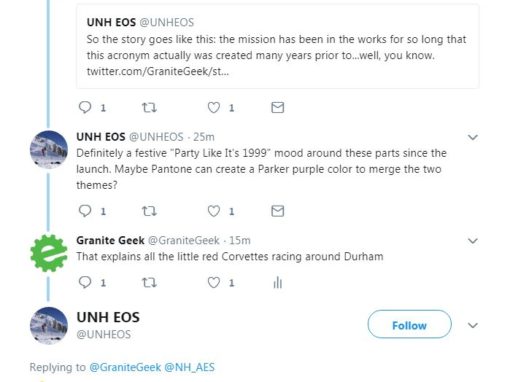
Task: Open the green Granite Geek gear avatar
Action: click(x=49, y=253)
